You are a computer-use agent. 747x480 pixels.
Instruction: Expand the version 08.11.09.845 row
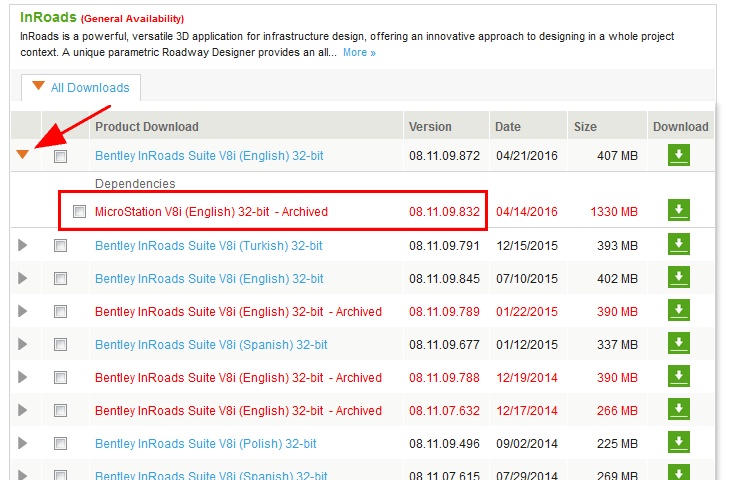22,278
